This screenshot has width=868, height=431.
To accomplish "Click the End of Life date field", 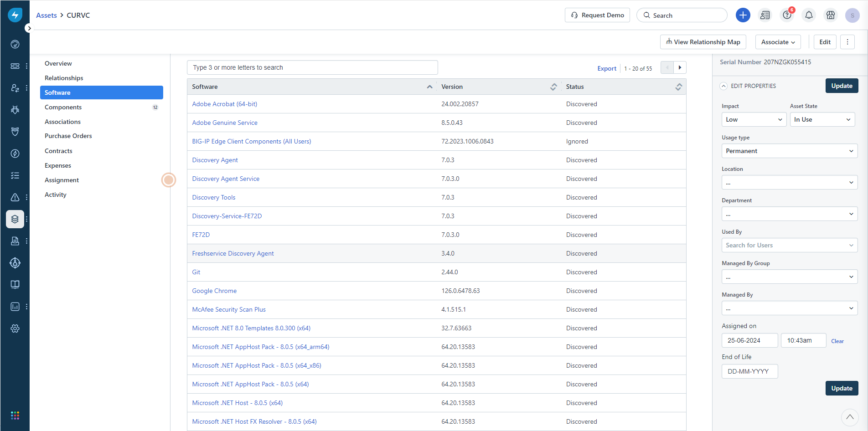I will (750, 371).
